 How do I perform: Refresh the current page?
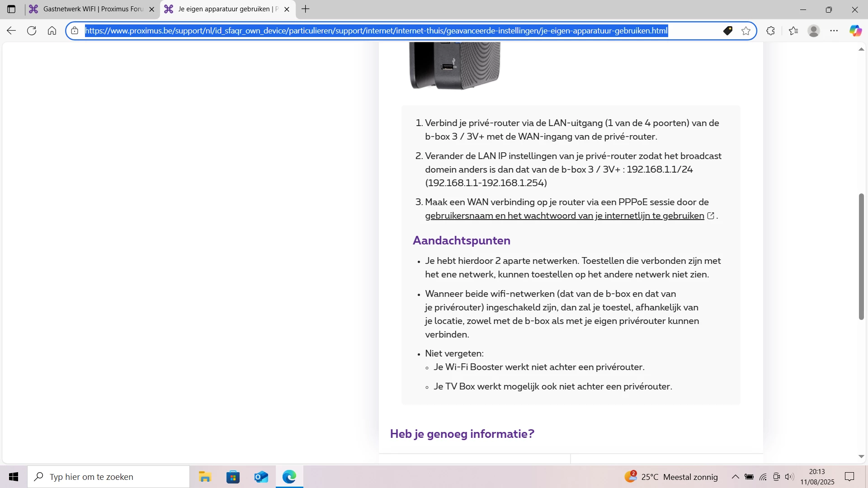click(32, 31)
